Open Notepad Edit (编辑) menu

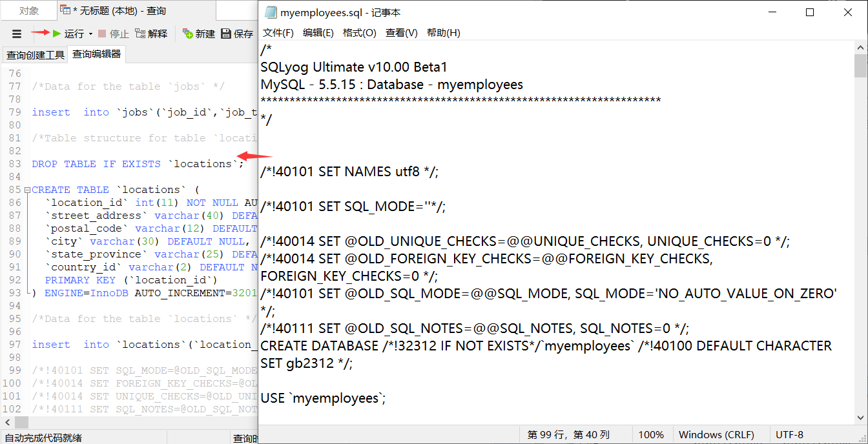coord(318,33)
